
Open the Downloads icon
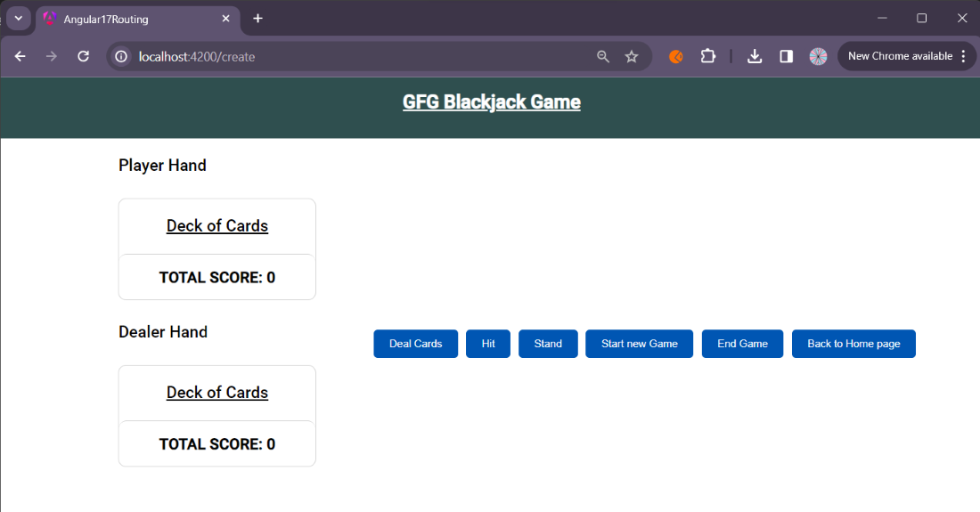click(x=755, y=57)
